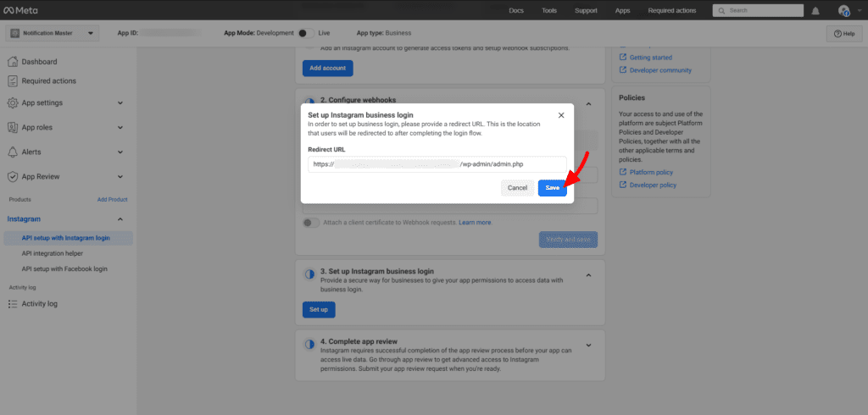Expand the App roles sidebar section

pos(120,127)
